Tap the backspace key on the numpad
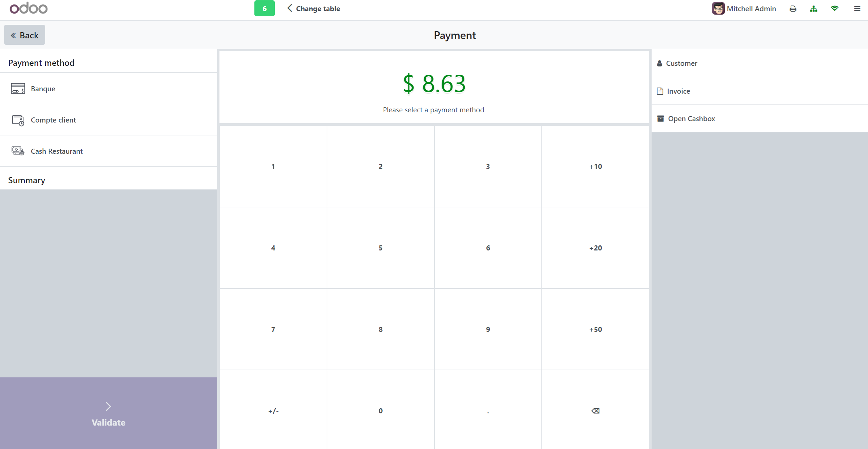The height and width of the screenshot is (449, 868). coord(595,410)
